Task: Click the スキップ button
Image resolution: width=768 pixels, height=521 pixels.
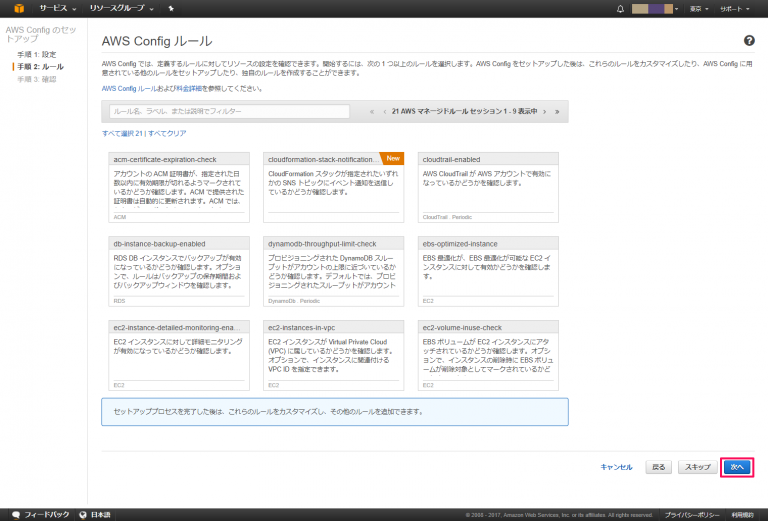Action: pyautogui.click(x=697, y=467)
